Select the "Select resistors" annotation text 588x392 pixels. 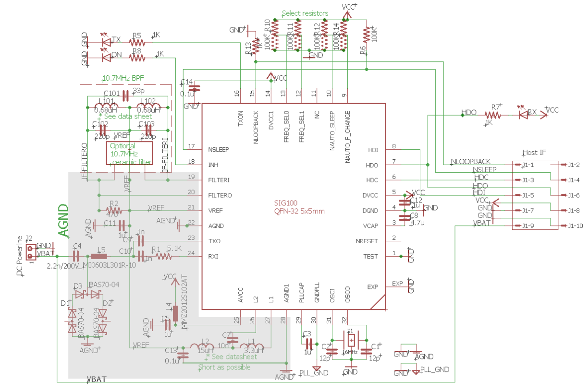[x=305, y=13]
